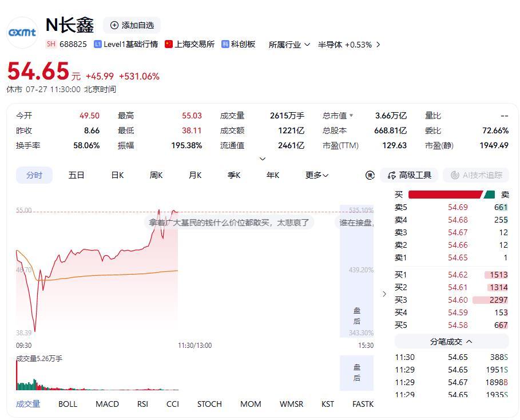
Task: Click the SH exchange badge icon
Action: coord(51,44)
